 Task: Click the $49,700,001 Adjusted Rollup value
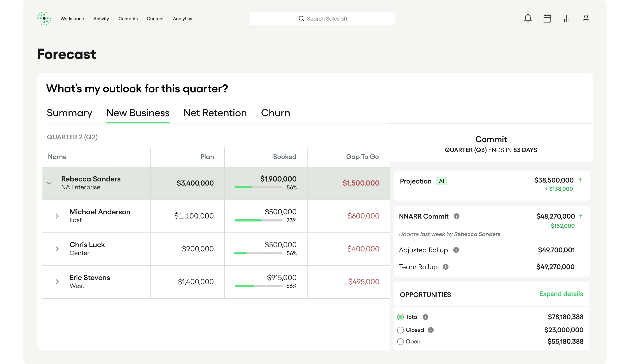556,250
